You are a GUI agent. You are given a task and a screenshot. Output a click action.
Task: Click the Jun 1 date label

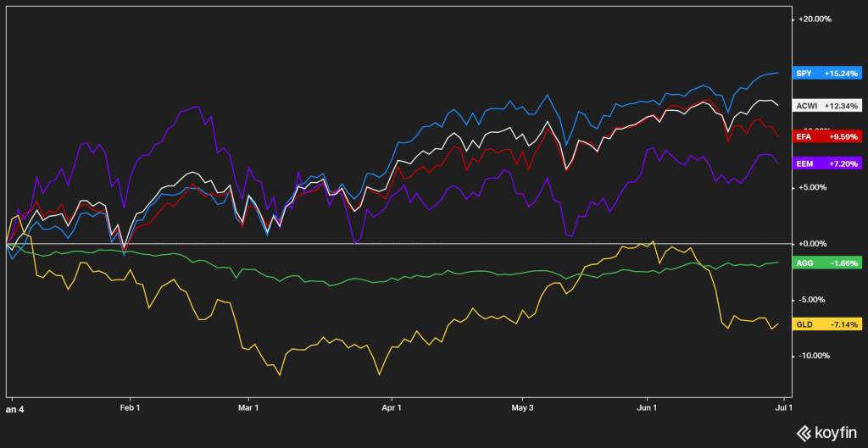648,407
